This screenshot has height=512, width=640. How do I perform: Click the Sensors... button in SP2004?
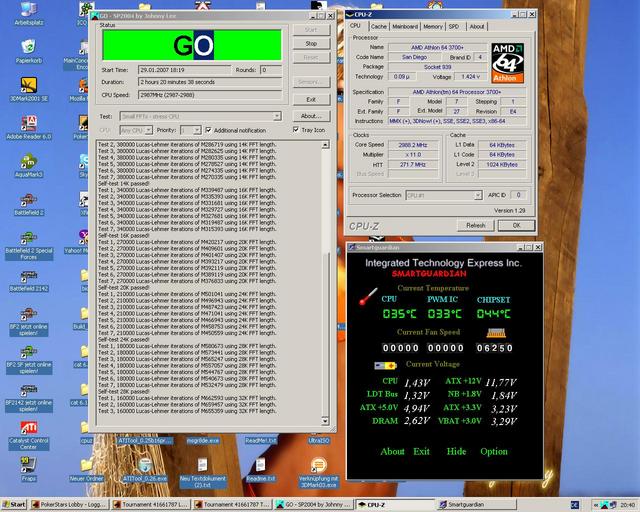(x=311, y=82)
